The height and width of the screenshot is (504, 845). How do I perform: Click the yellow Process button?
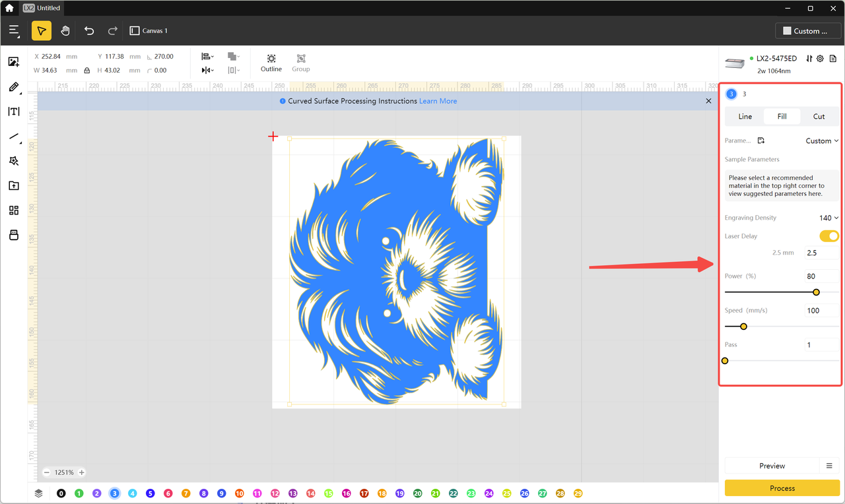tap(782, 488)
